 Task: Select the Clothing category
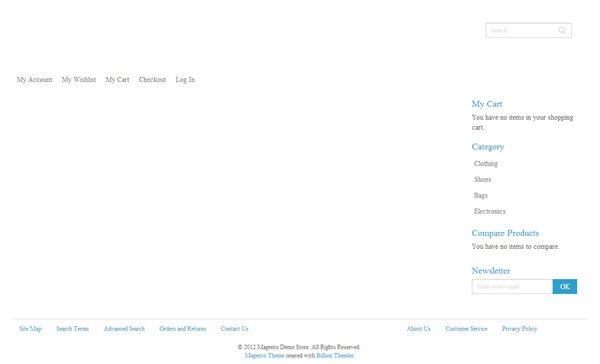point(486,163)
